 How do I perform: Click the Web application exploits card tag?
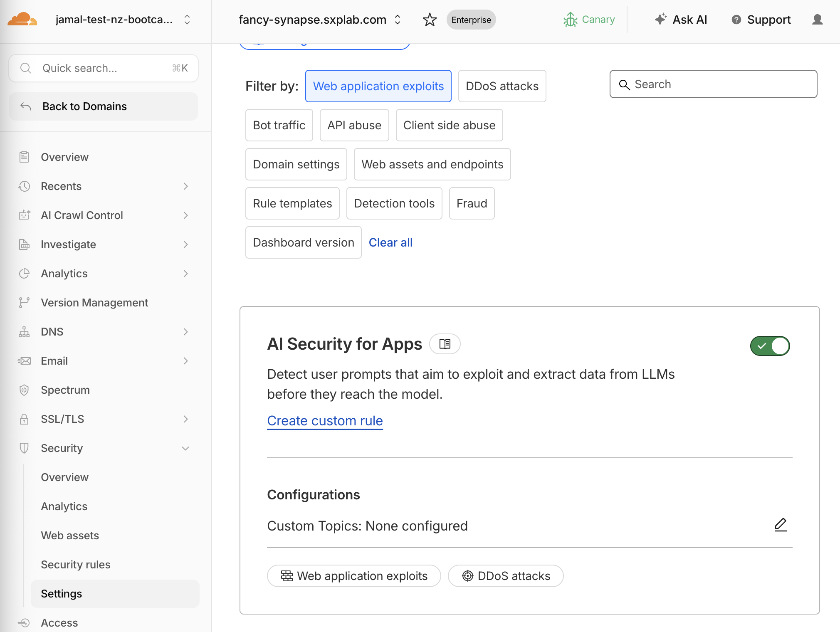pyautogui.click(x=354, y=576)
